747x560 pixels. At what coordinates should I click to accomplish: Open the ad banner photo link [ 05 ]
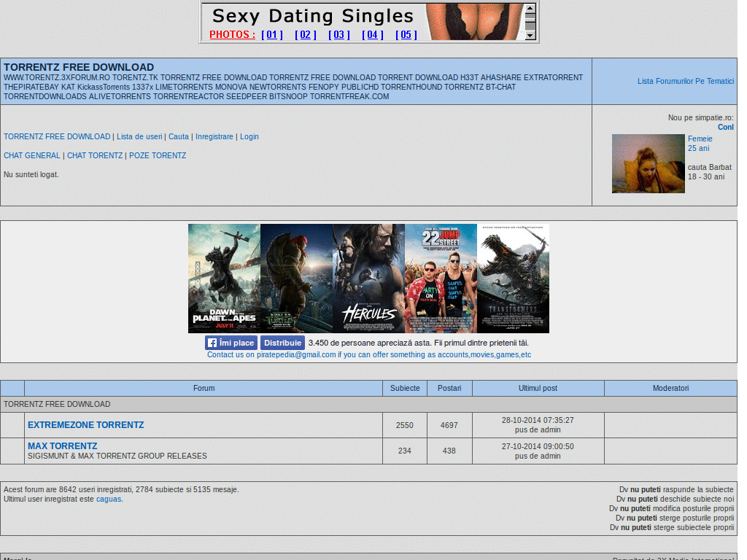pos(406,35)
